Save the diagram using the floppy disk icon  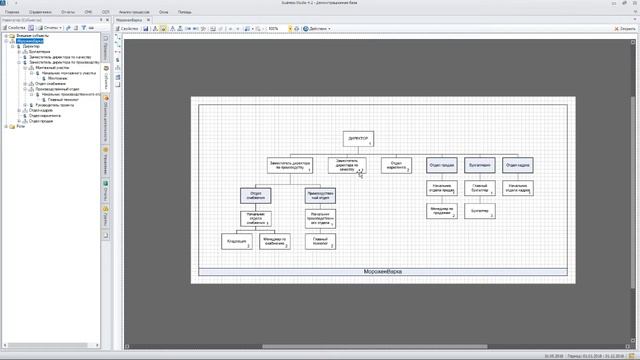pyautogui.click(x=146, y=29)
